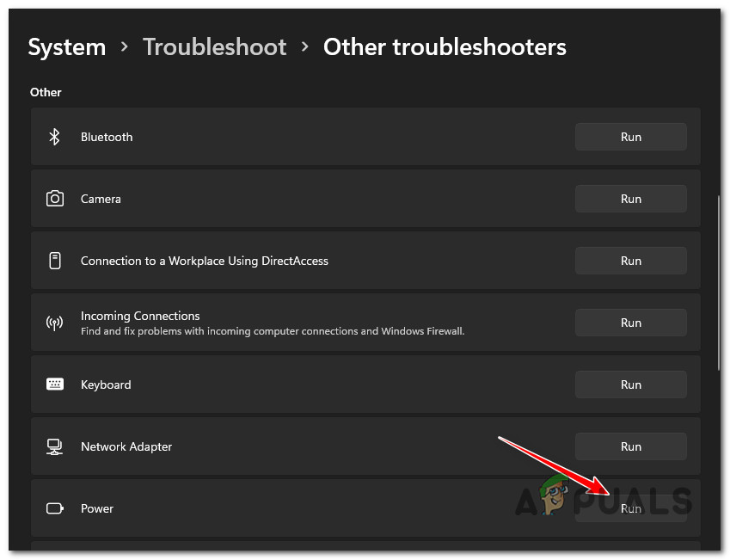Run the Bluetooth troubleshooter

pyautogui.click(x=631, y=137)
